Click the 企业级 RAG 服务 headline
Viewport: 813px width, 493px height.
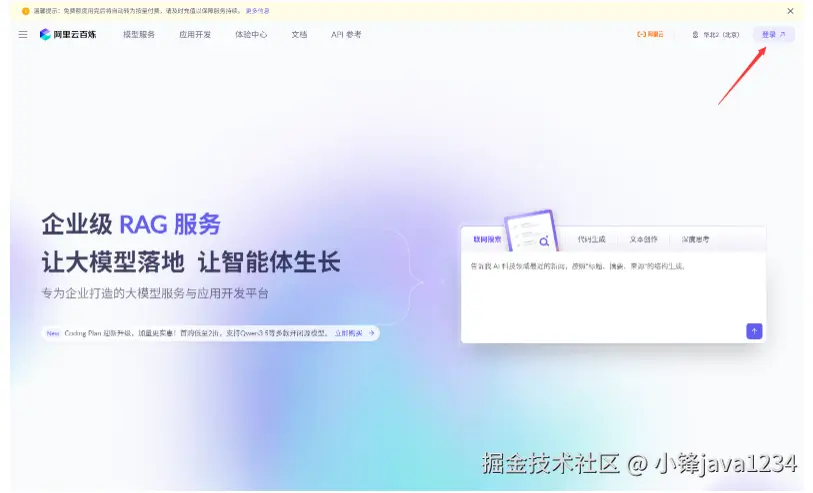pyautogui.click(x=131, y=224)
